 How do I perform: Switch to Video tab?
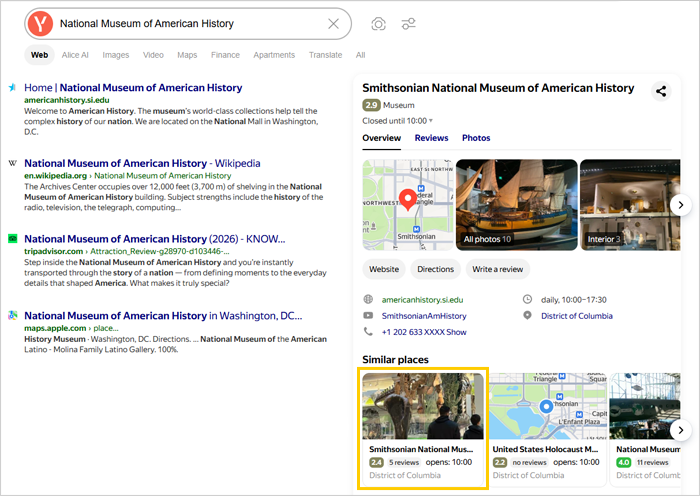click(153, 55)
